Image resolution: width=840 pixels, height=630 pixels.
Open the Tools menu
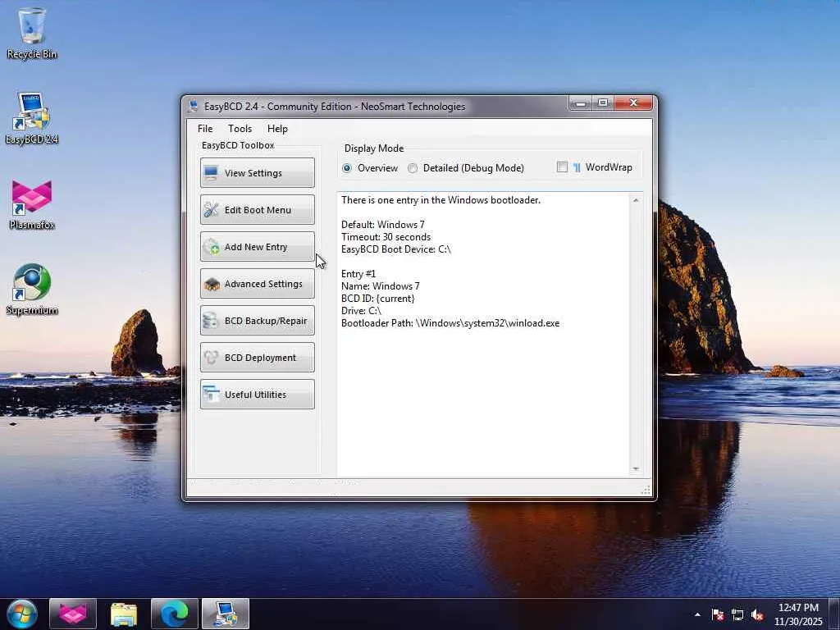[x=240, y=129]
